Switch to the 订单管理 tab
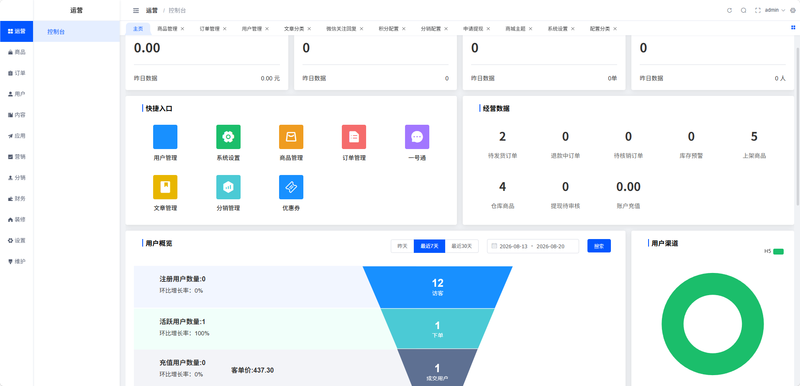The height and width of the screenshot is (386, 800). 209,29
